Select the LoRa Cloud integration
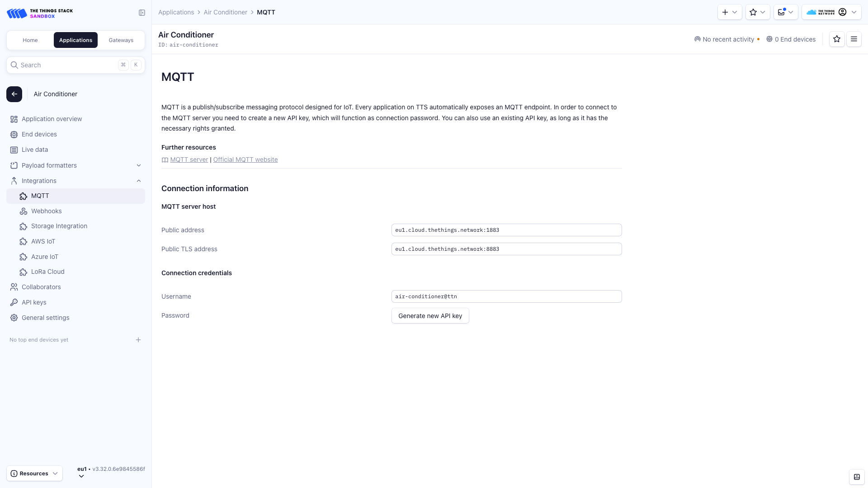Viewport: 868px width, 488px height. (47, 272)
